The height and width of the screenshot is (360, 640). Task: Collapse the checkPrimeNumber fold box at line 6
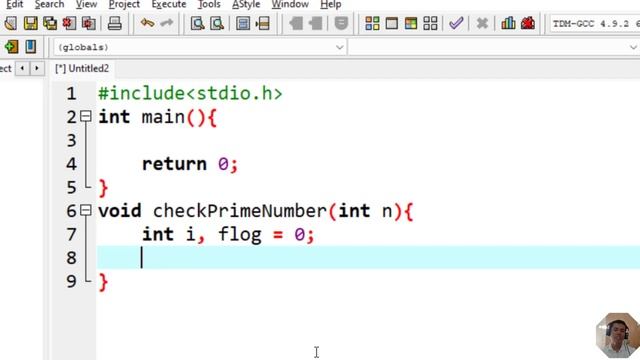pyautogui.click(x=85, y=211)
